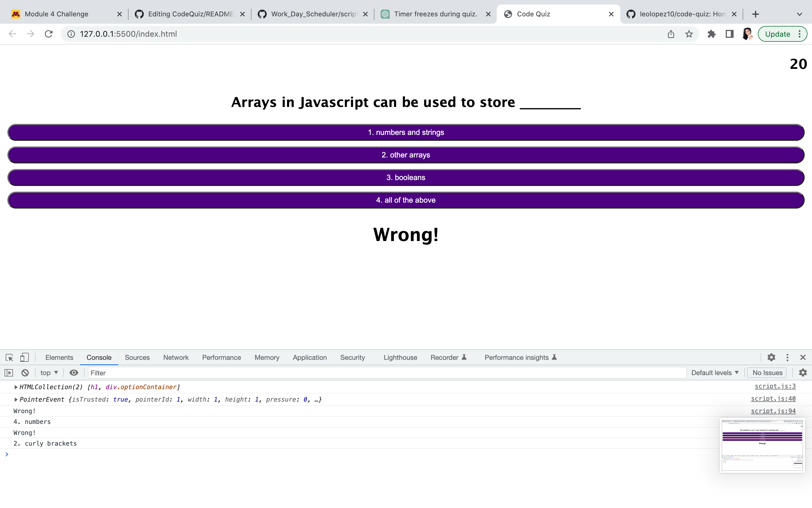
Task: Open the script.js:94 source link
Action: [x=773, y=411]
